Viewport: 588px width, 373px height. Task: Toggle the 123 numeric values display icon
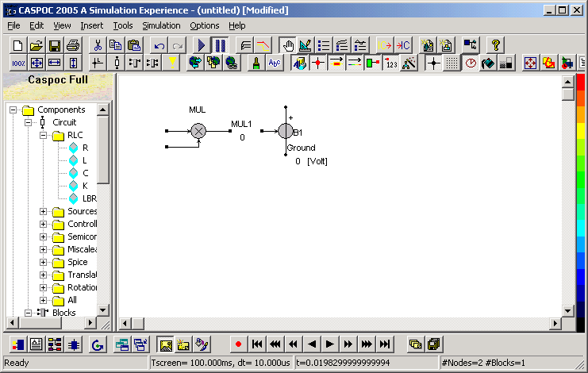point(391,63)
